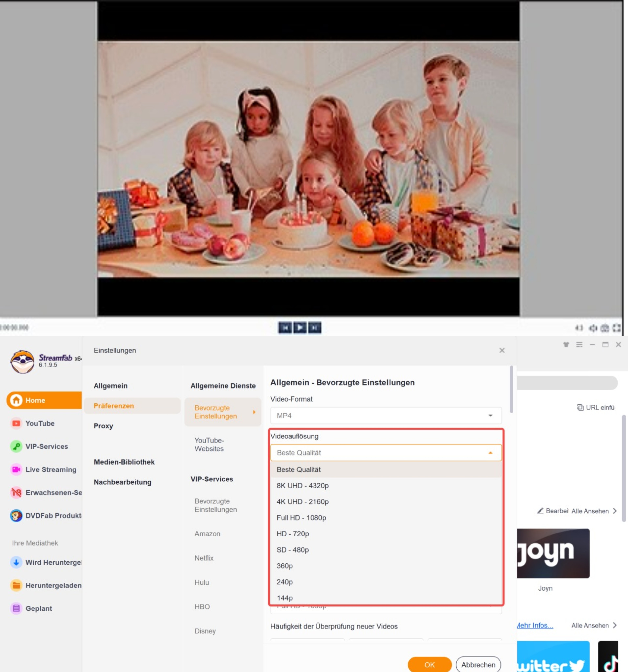Select Beste Qualität from the list
Viewport: 628px width, 672px height.
click(386, 469)
